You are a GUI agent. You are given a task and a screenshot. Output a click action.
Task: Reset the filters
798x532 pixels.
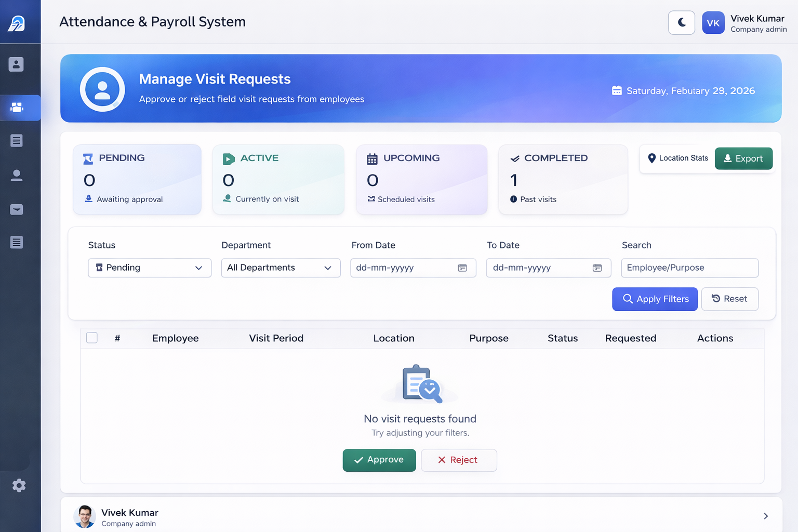click(x=729, y=299)
